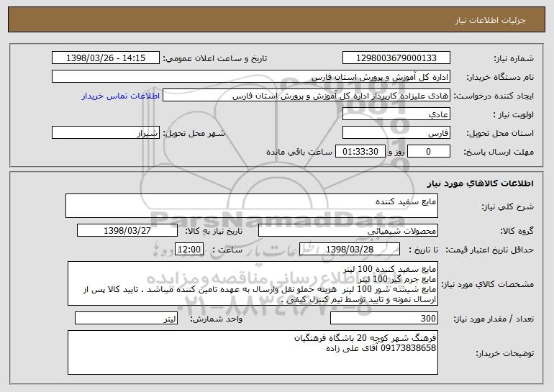The image size is (554, 392).
Task: Click the price validity date 1398/03/28
Action: [350, 250]
